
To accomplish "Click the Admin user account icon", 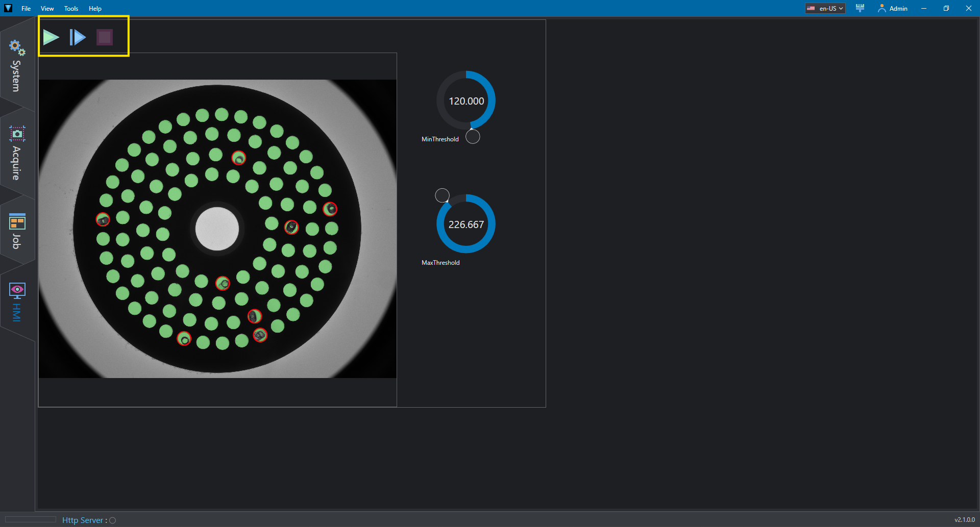I will [x=881, y=8].
